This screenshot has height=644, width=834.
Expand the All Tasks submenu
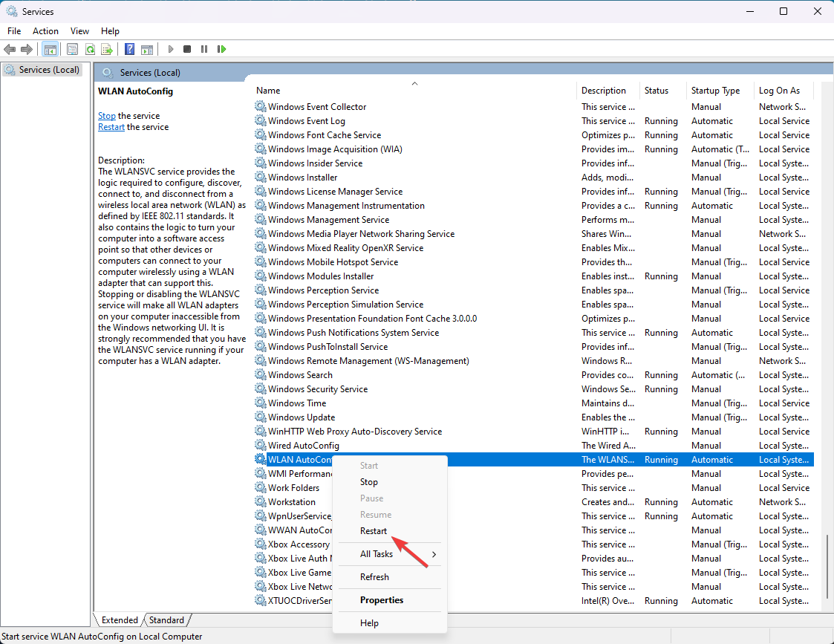376,553
